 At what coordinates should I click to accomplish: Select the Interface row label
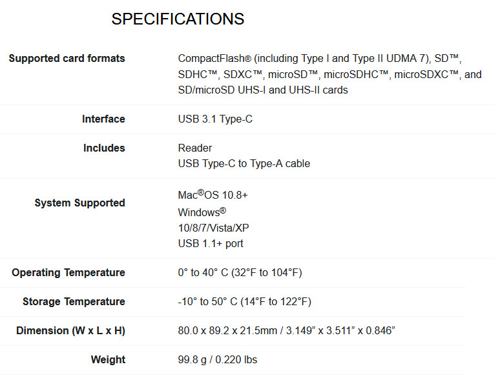tap(103, 119)
